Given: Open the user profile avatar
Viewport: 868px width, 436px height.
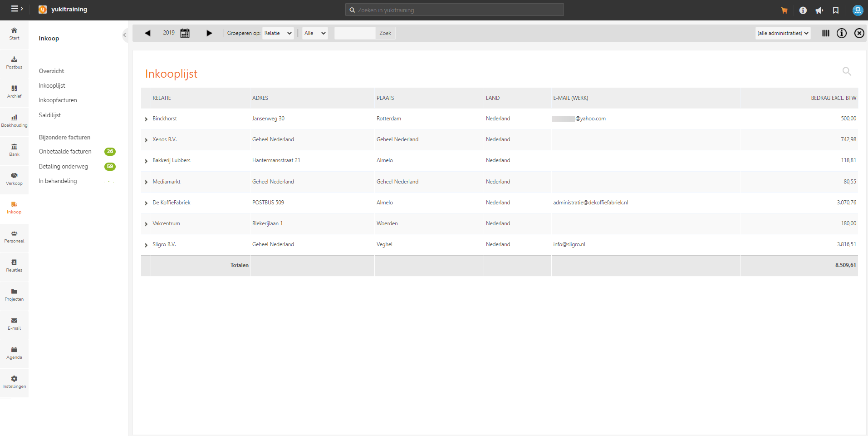Looking at the screenshot, I should point(858,10).
